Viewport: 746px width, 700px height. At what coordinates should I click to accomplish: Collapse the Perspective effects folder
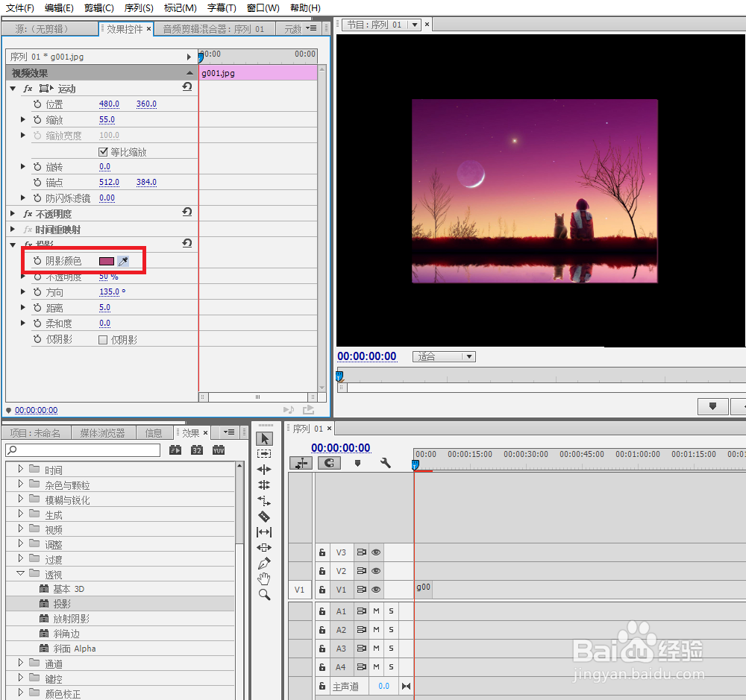(x=20, y=573)
